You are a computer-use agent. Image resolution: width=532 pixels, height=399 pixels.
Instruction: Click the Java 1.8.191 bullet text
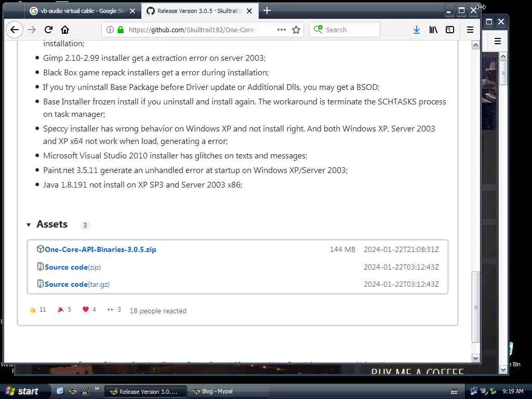143,185
